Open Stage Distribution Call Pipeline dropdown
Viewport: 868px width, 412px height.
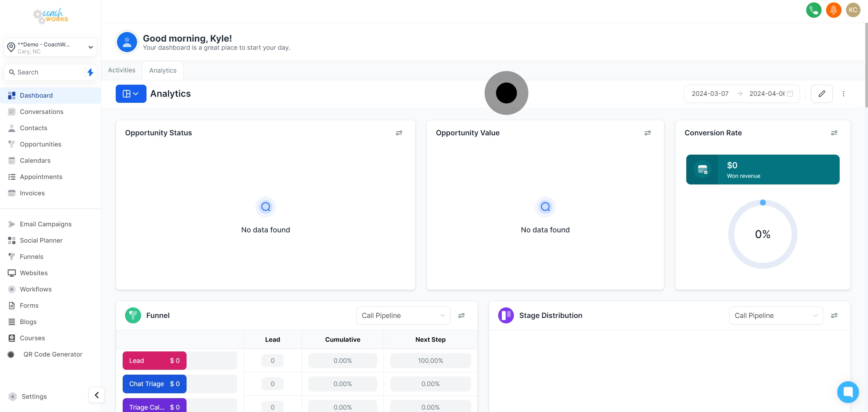point(776,316)
